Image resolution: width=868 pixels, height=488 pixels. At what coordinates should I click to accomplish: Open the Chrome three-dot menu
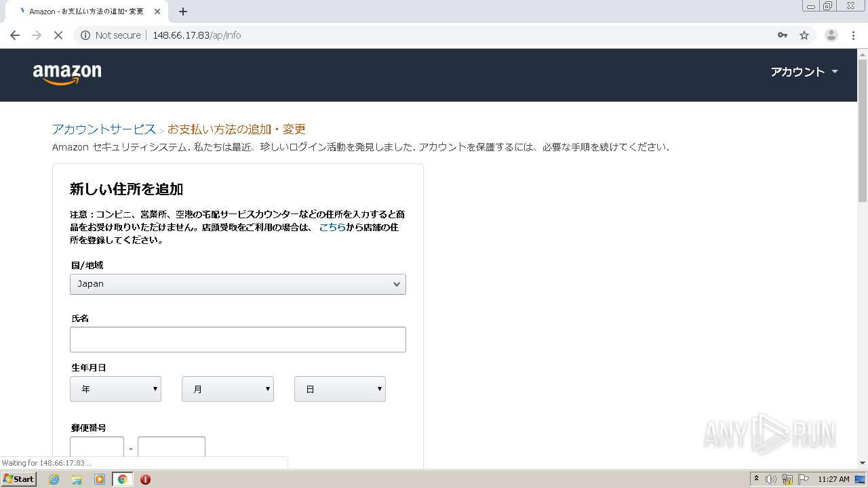tap(854, 35)
